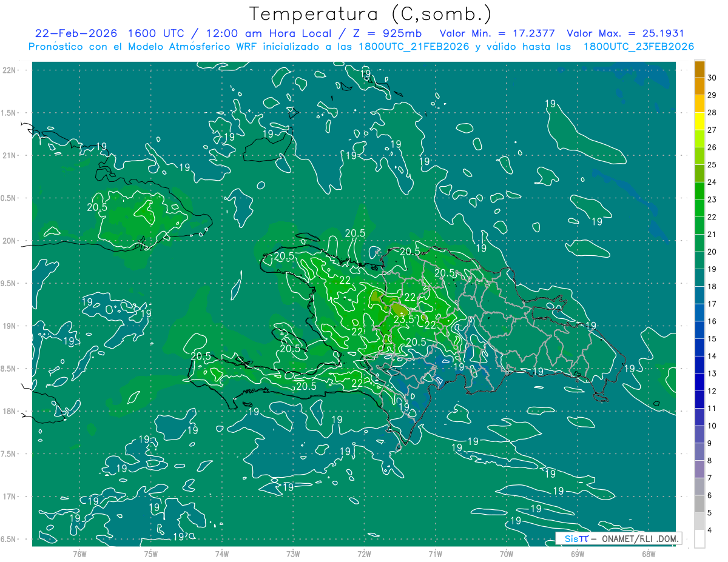
Task: Click the gray 6 legend color segment
Action: (x=699, y=487)
